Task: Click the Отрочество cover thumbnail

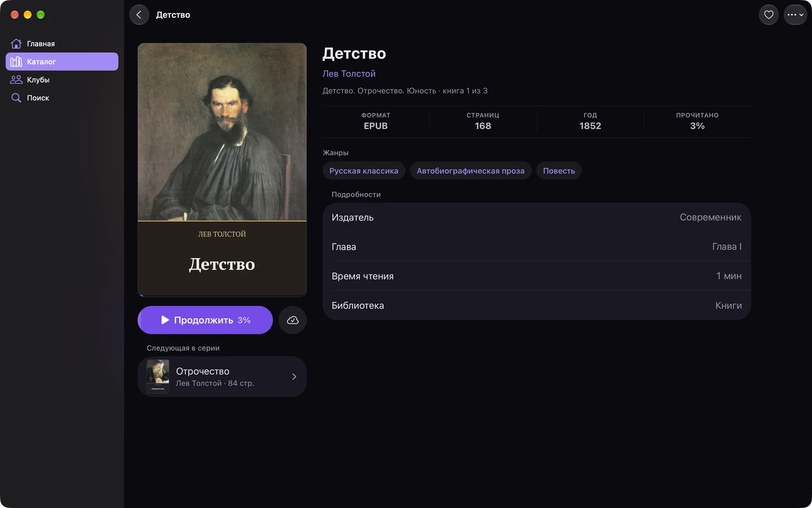Action: coord(158,376)
